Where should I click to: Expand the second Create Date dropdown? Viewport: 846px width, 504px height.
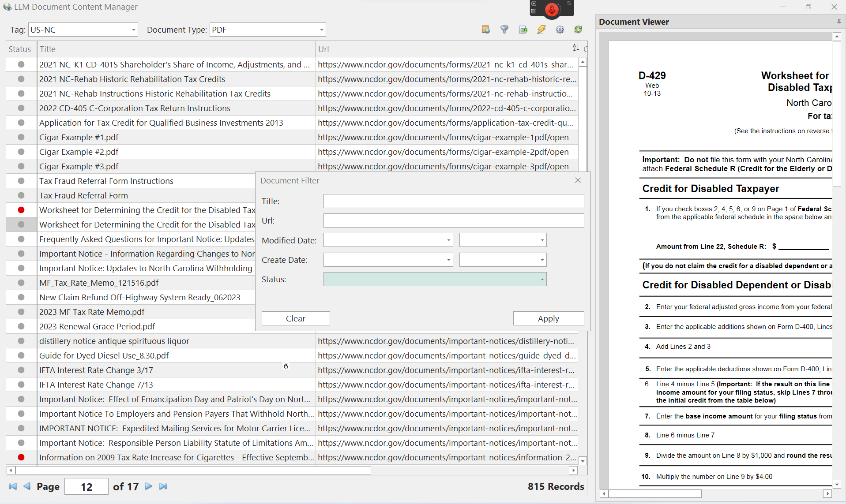pyautogui.click(x=542, y=260)
